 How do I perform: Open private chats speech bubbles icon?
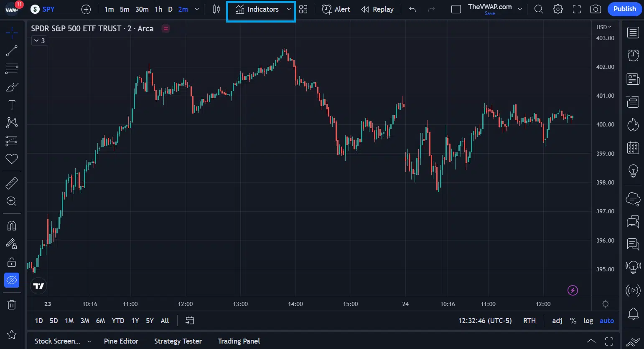coord(633,222)
